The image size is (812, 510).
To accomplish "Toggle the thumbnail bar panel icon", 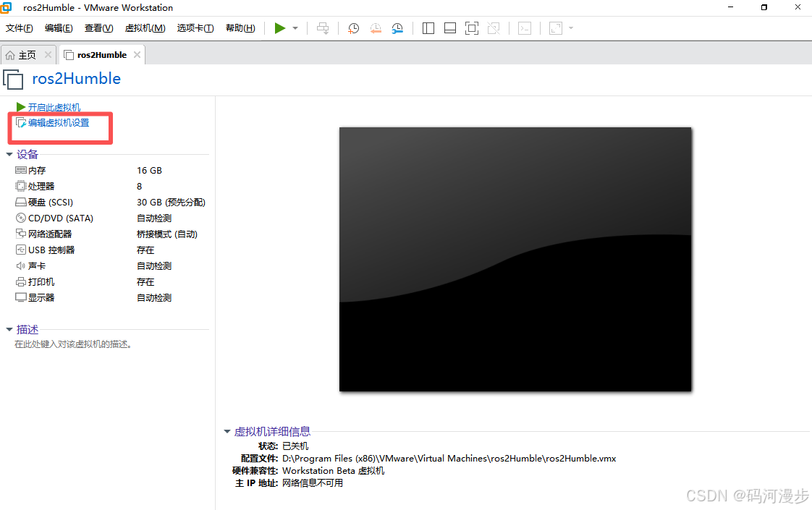I will point(450,28).
